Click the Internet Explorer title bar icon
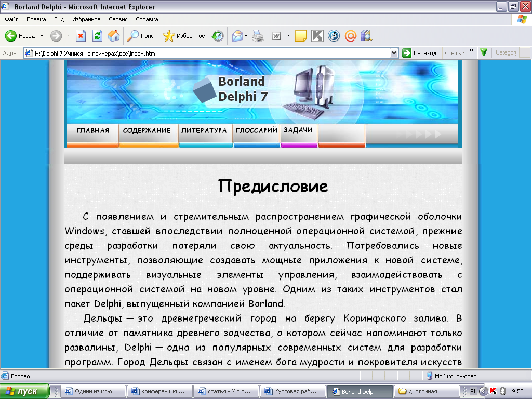Viewport: 532px width, 399px height. [5, 6]
